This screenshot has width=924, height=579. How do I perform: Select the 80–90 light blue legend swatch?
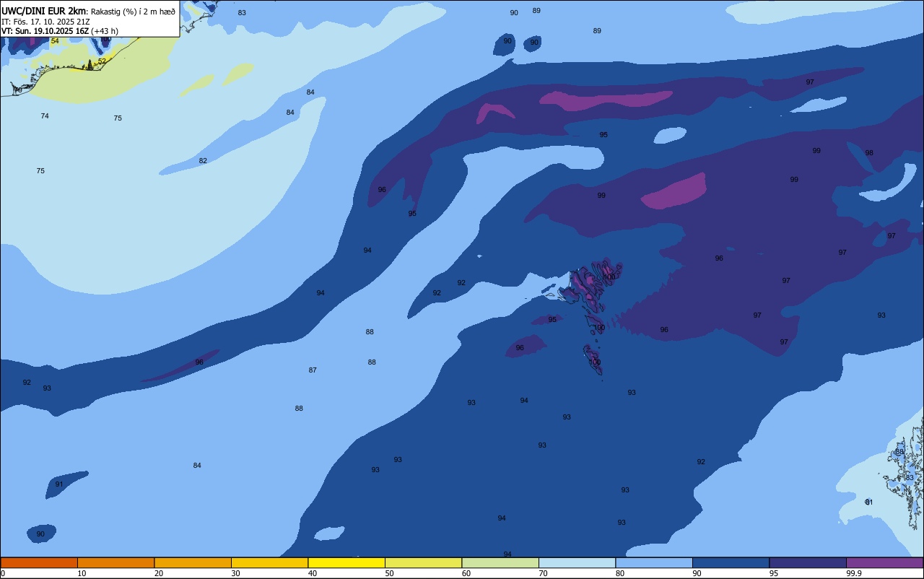pos(654,562)
